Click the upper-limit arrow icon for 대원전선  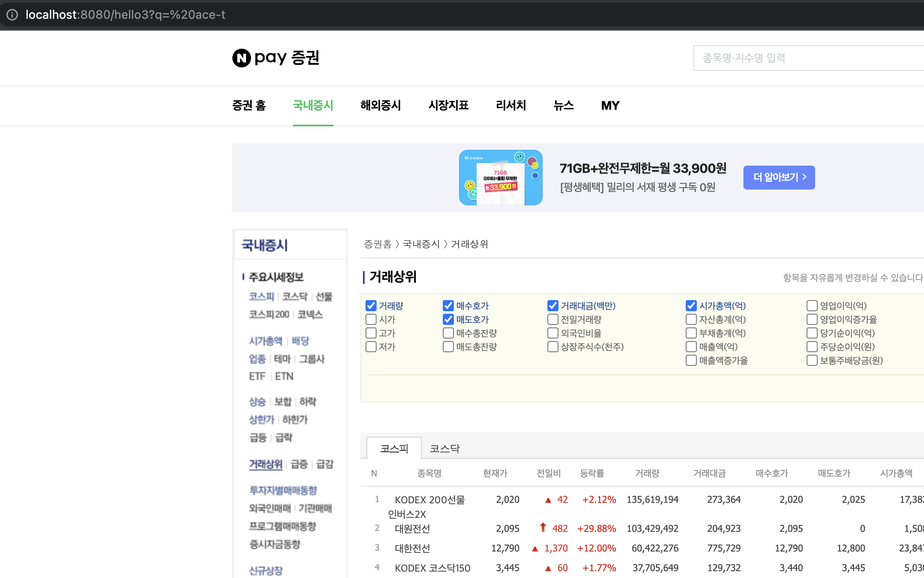[543, 528]
